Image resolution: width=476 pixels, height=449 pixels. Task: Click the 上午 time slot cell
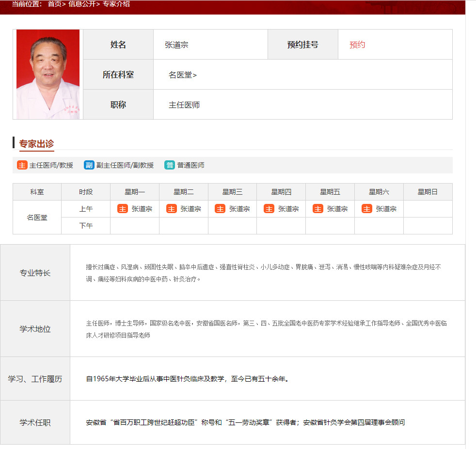coord(86,209)
